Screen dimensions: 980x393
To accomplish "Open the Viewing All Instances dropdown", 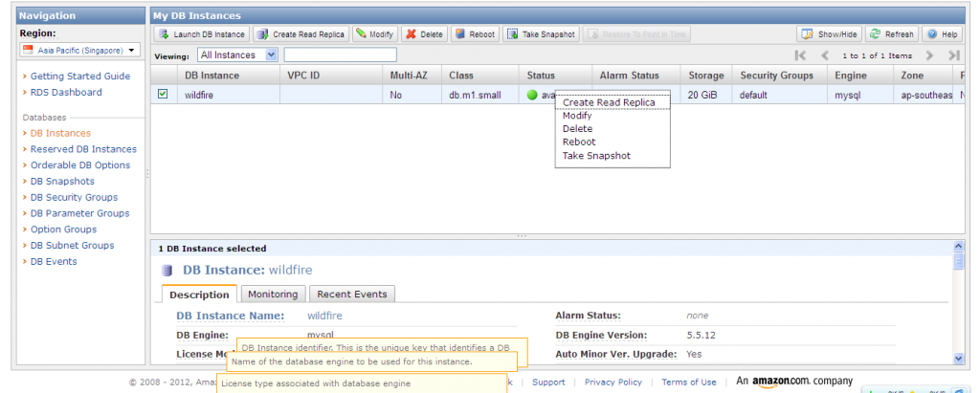I will coord(237,55).
